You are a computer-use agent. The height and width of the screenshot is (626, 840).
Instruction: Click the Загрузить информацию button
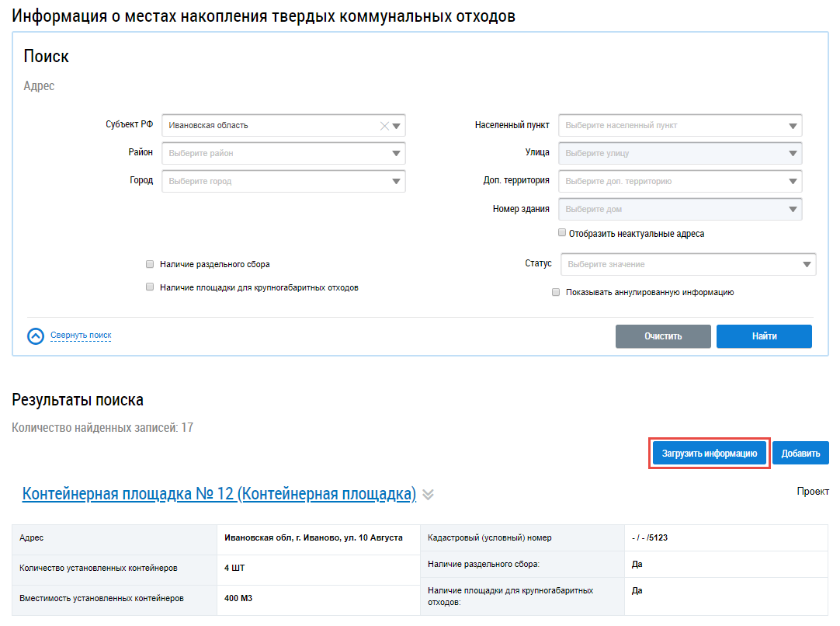pos(710,454)
